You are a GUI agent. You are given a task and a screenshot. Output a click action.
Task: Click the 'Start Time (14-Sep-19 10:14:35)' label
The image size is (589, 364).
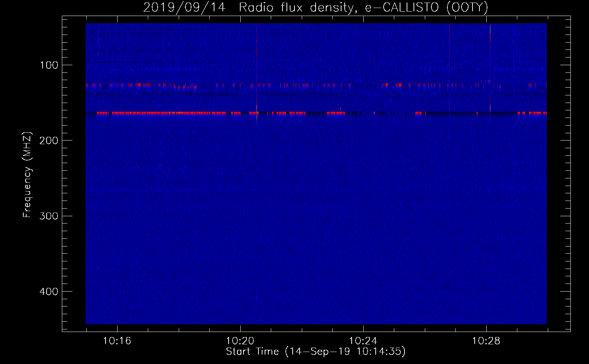tap(316, 352)
